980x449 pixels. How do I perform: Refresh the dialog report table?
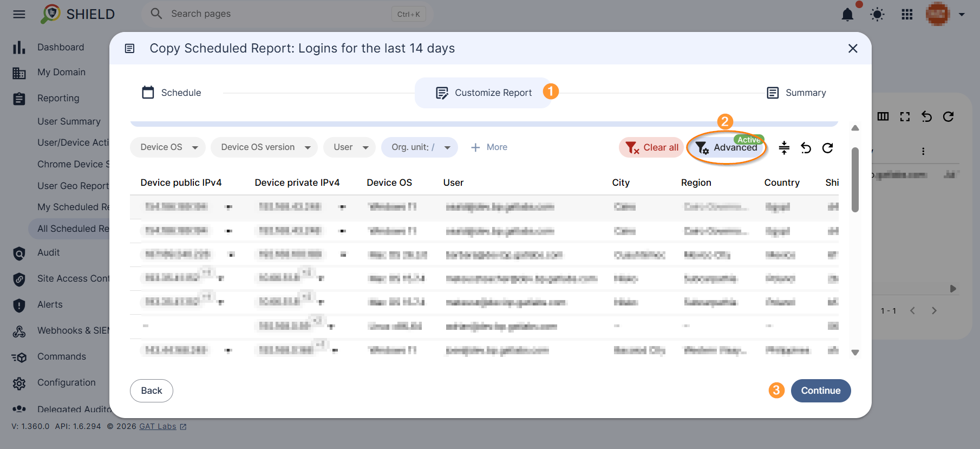pyautogui.click(x=827, y=148)
